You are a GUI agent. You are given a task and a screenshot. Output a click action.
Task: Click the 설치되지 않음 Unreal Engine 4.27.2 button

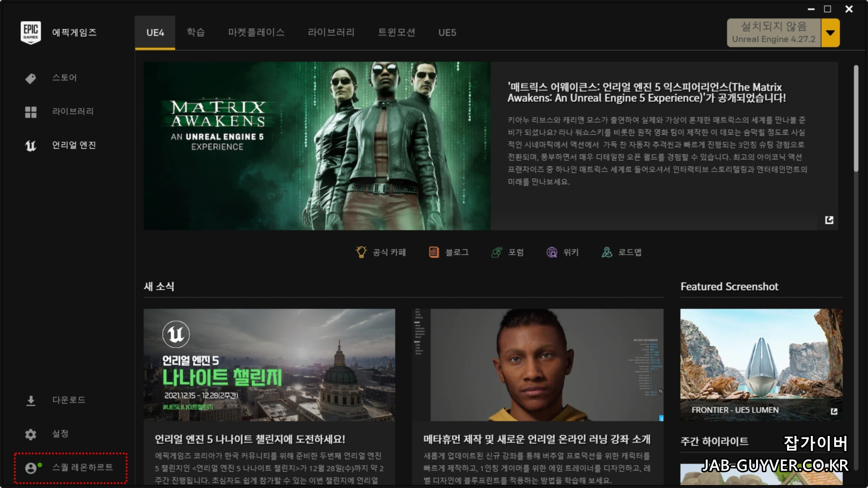[774, 33]
